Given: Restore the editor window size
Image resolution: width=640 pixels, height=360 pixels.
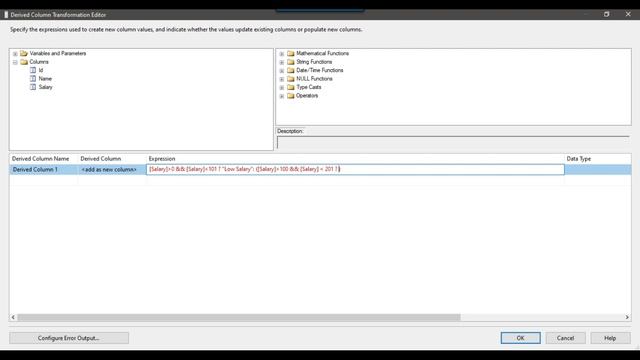Looking at the screenshot, I should 607,14.
